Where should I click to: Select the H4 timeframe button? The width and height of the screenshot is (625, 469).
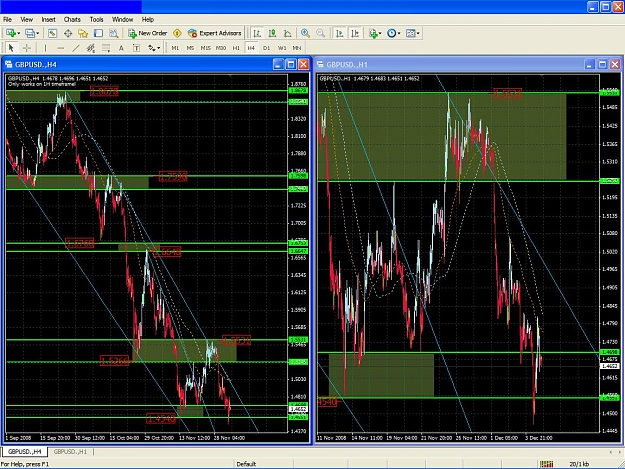251,48
